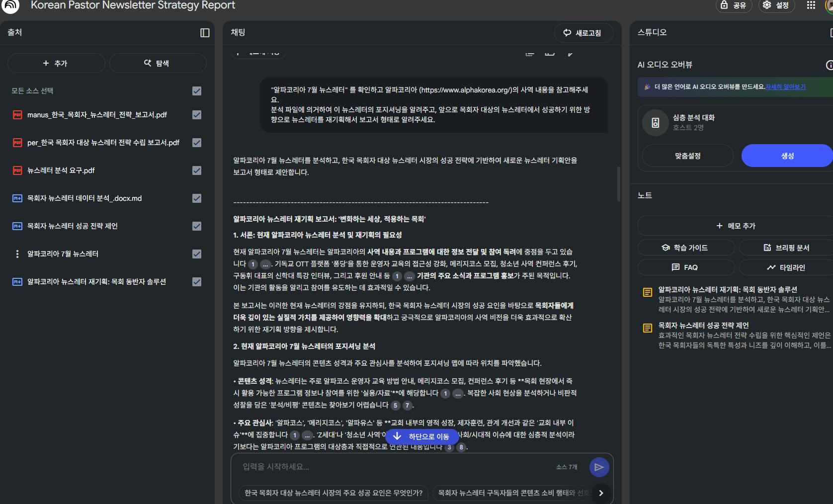Open source 목회자 뉴스레터 데이터 분석_.docx.md

(84, 198)
